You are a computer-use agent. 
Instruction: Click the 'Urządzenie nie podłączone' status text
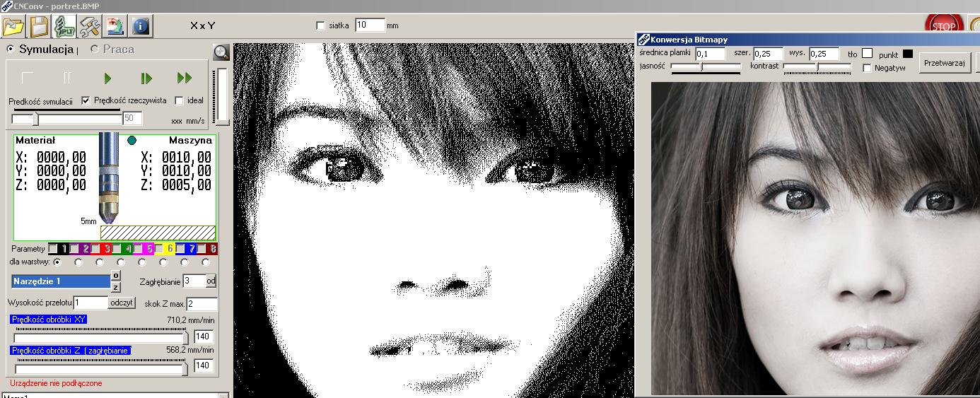pyautogui.click(x=56, y=383)
